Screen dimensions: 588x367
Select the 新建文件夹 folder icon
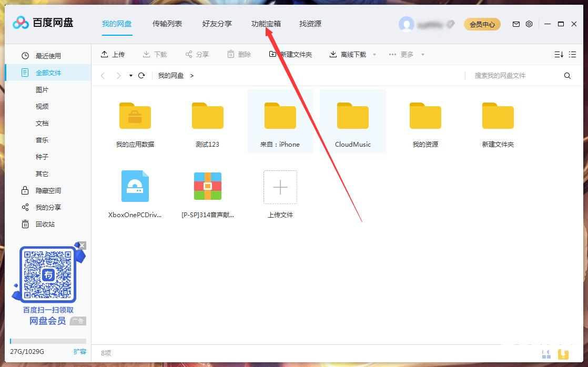point(498,116)
